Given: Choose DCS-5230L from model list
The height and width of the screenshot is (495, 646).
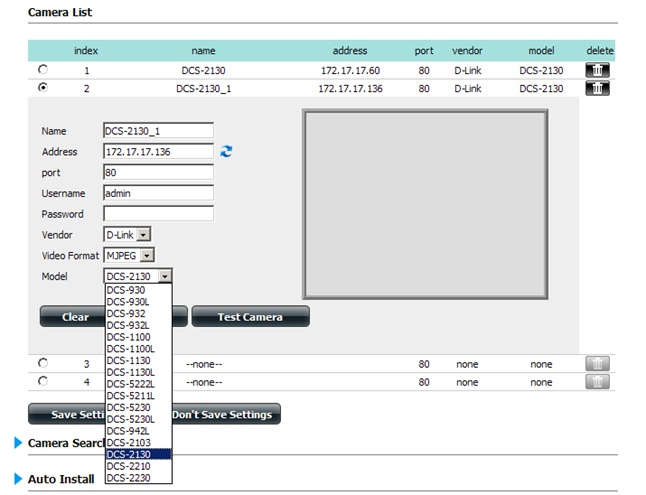Looking at the screenshot, I should pos(138,419).
